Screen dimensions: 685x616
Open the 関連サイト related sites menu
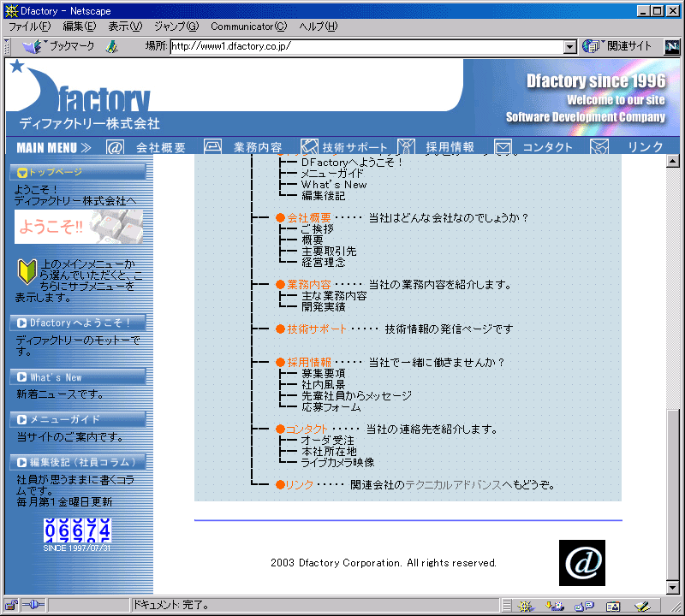pyautogui.click(x=616, y=46)
